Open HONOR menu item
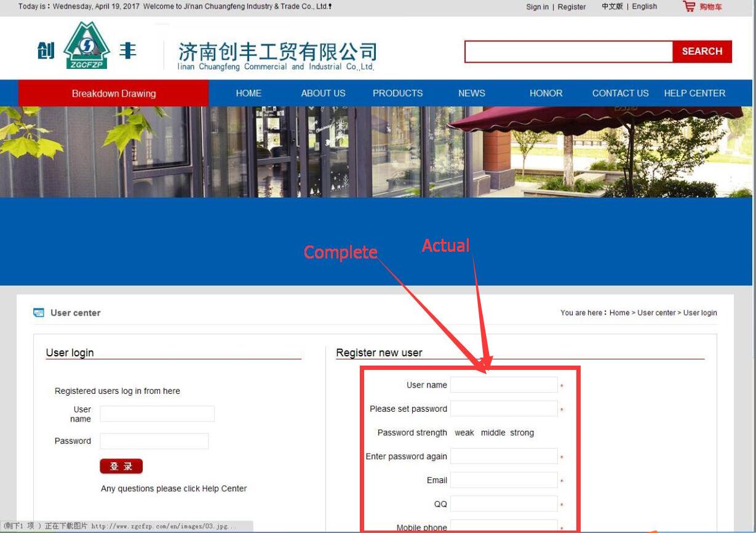This screenshot has height=533, width=756. tap(546, 94)
